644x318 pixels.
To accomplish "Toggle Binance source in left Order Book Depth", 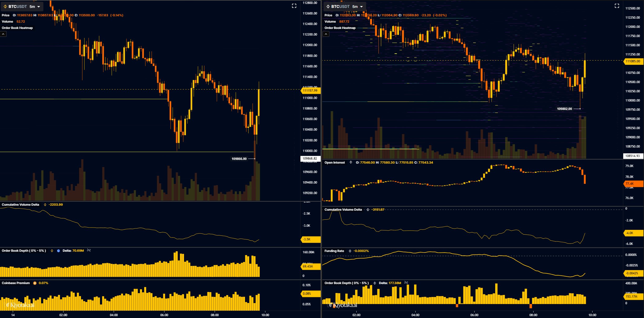I will click(52, 251).
